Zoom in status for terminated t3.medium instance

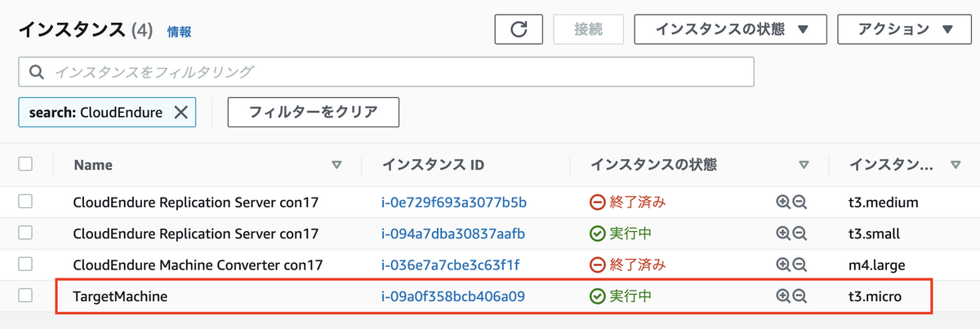click(783, 202)
